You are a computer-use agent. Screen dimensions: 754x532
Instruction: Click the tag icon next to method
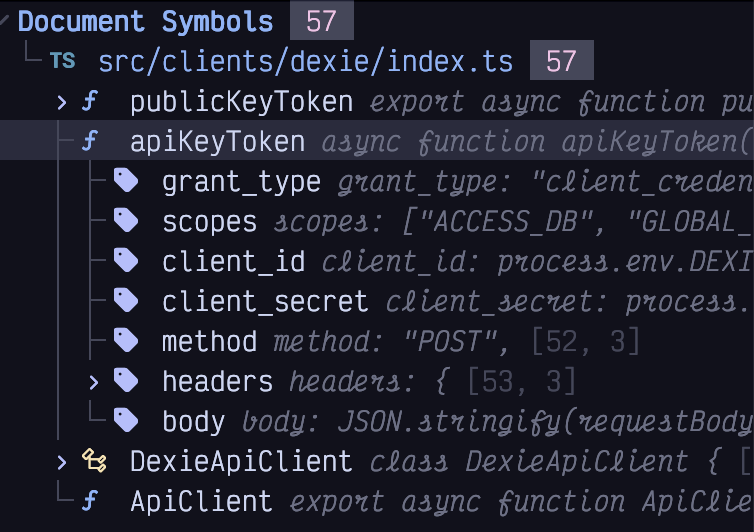126,341
